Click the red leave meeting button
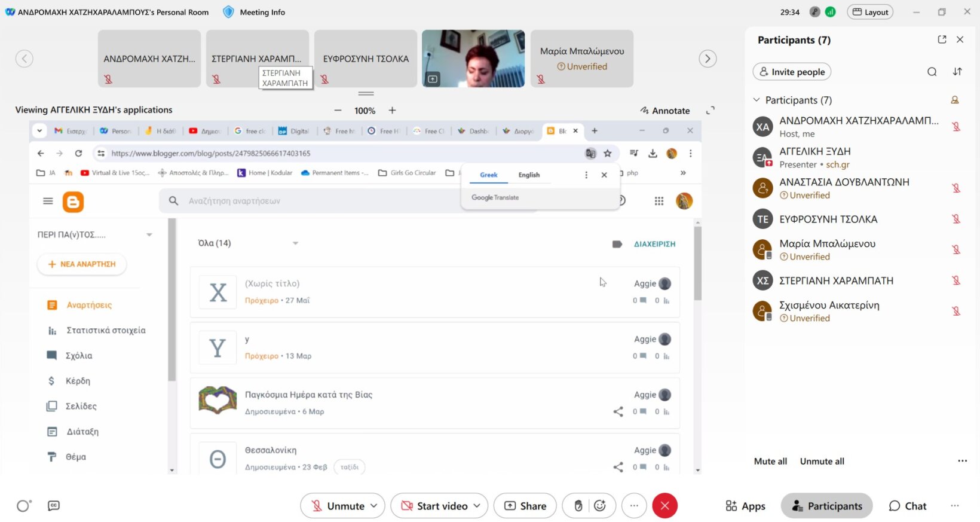Viewport: 980px width, 522px height. click(664, 506)
